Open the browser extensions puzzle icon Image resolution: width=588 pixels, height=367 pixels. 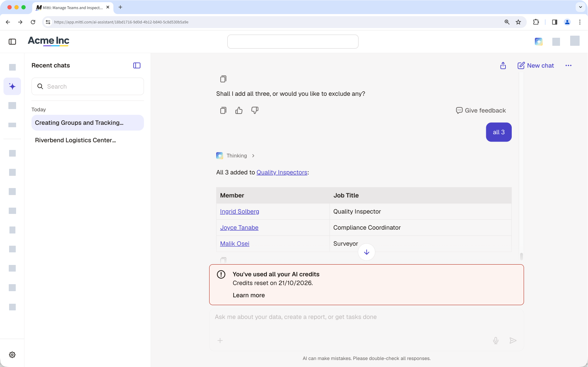(536, 22)
